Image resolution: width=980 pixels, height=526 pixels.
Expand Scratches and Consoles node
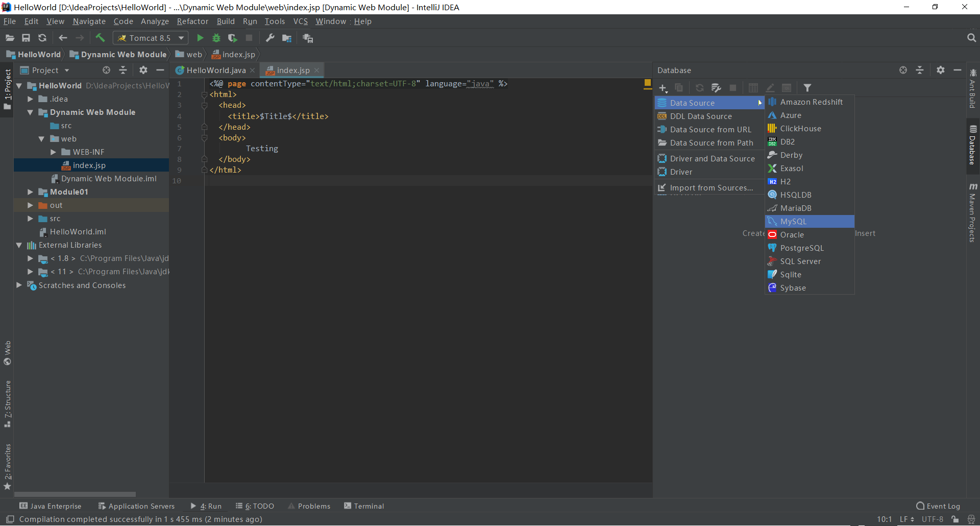19,285
